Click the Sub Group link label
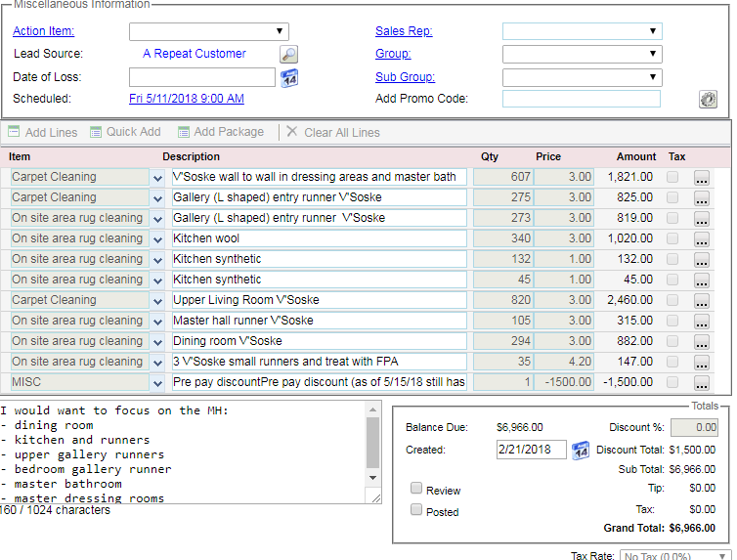 tap(405, 77)
